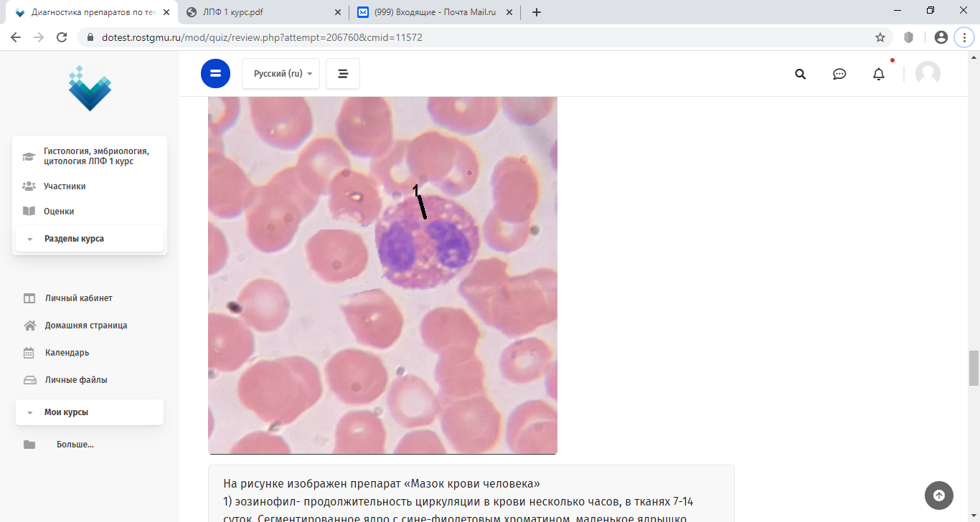Open the Участники link
This screenshot has width=980, height=522.
(x=65, y=186)
